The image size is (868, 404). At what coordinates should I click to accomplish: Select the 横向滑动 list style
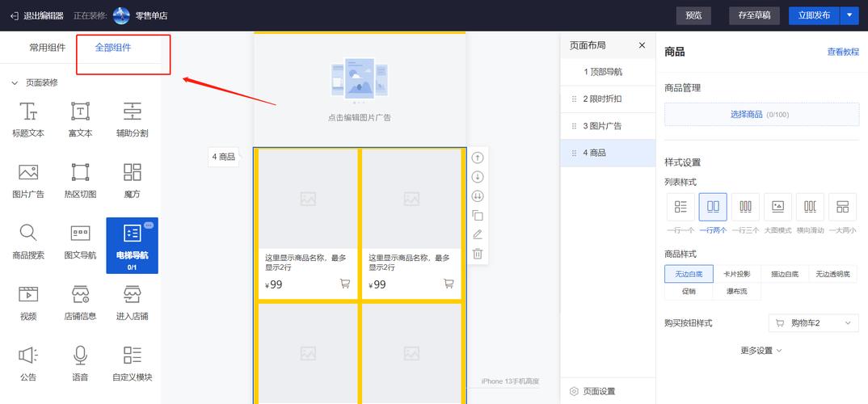click(811, 207)
